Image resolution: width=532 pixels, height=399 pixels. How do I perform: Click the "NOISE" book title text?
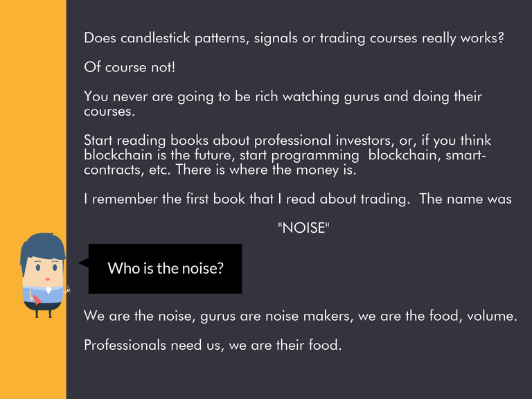click(303, 228)
